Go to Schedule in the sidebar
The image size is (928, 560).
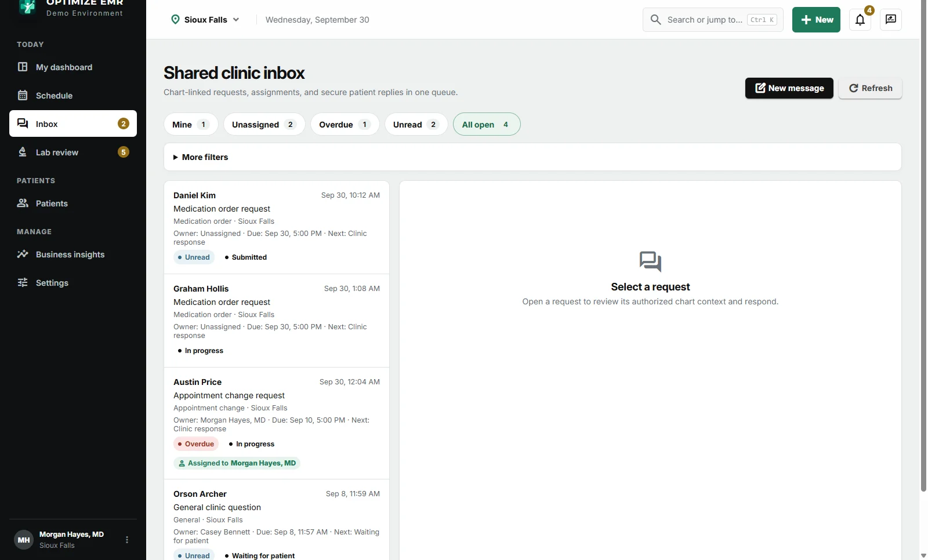tap(73, 96)
